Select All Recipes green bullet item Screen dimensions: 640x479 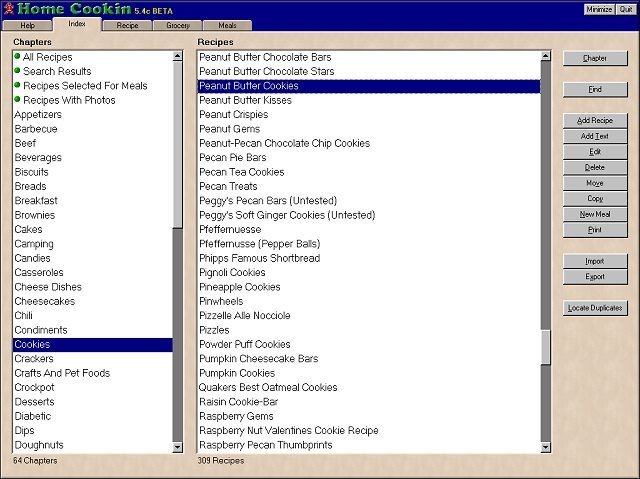click(x=47, y=57)
